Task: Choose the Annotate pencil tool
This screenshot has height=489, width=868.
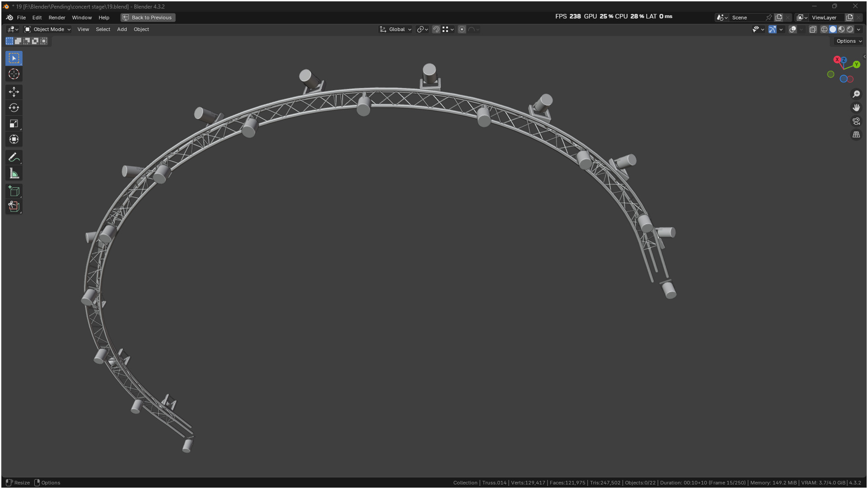Action: [x=14, y=158]
